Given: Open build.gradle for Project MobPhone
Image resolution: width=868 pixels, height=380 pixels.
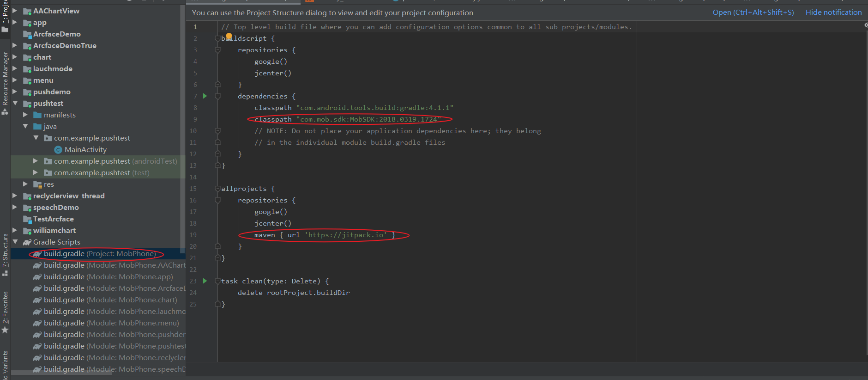Looking at the screenshot, I should point(100,253).
